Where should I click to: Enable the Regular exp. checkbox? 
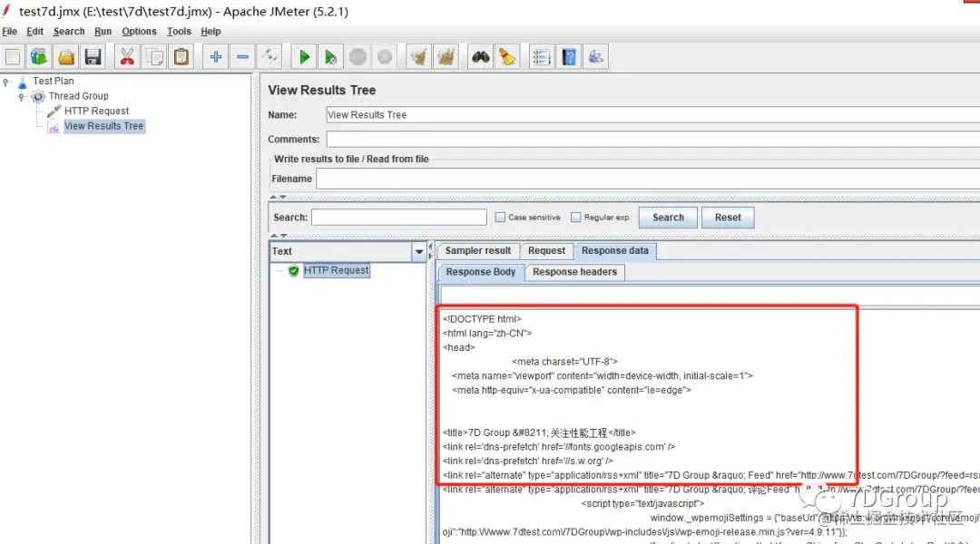click(575, 218)
